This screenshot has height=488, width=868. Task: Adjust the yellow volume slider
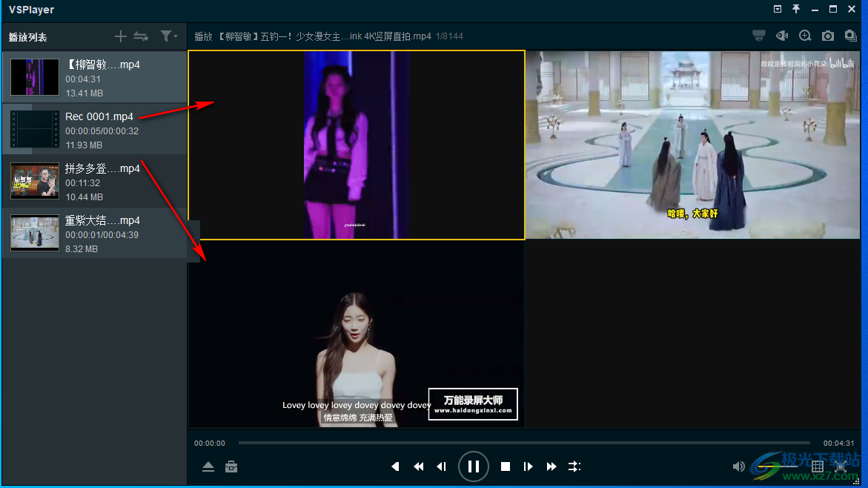(x=777, y=466)
